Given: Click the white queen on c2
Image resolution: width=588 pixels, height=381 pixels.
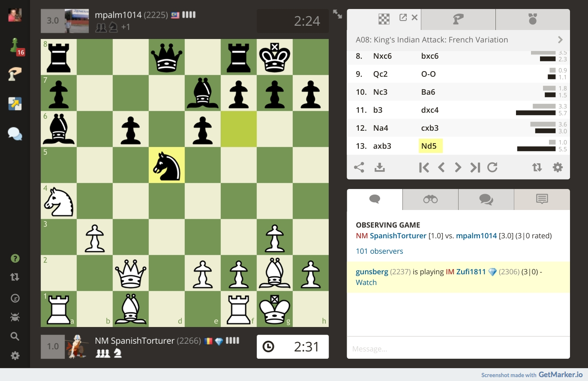Looking at the screenshot, I should click(131, 273).
